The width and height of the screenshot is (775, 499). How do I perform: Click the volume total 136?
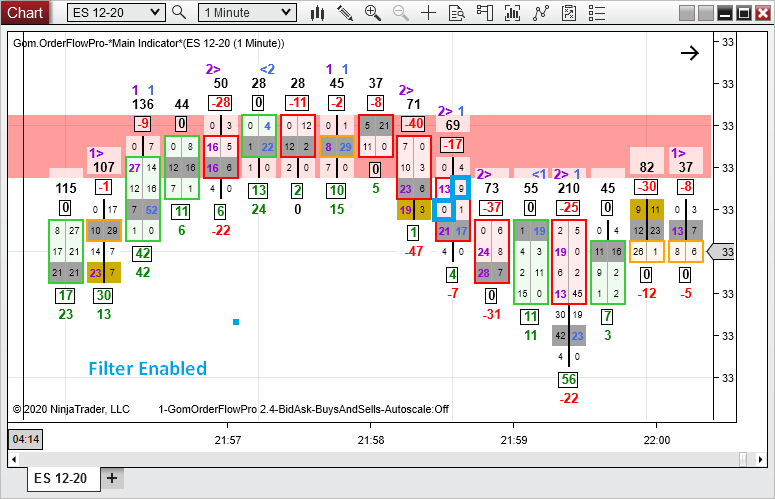143,104
